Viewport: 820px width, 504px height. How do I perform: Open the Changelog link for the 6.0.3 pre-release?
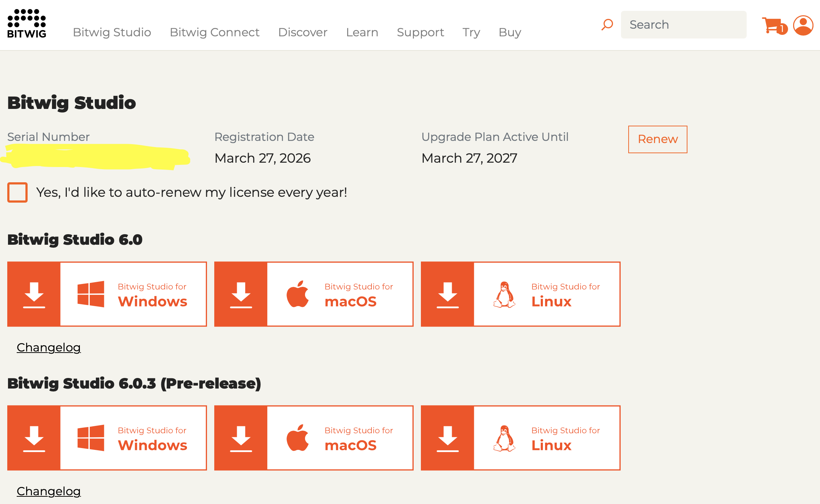pos(49,491)
